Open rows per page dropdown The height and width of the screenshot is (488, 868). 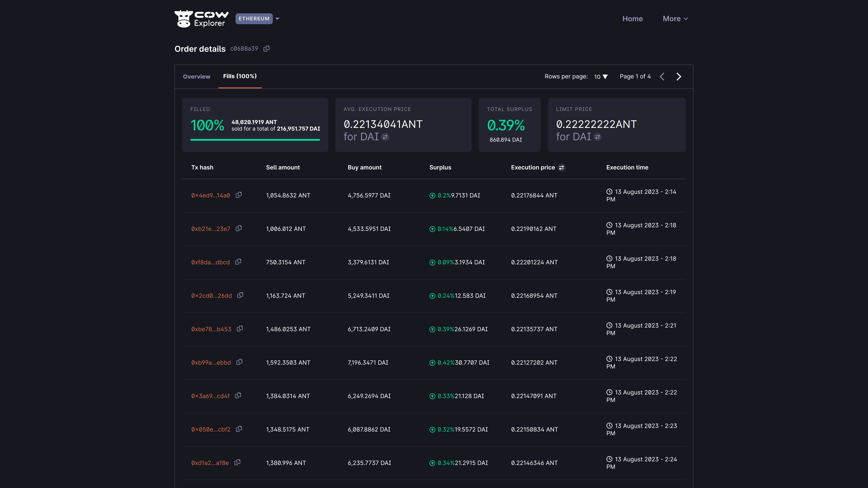coord(601,77)
